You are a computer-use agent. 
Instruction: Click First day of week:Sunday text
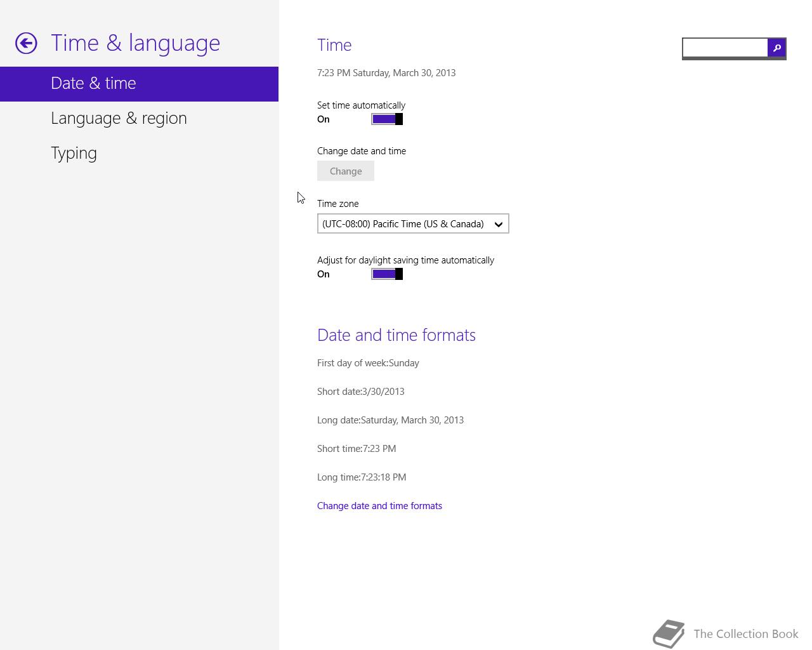368,363
